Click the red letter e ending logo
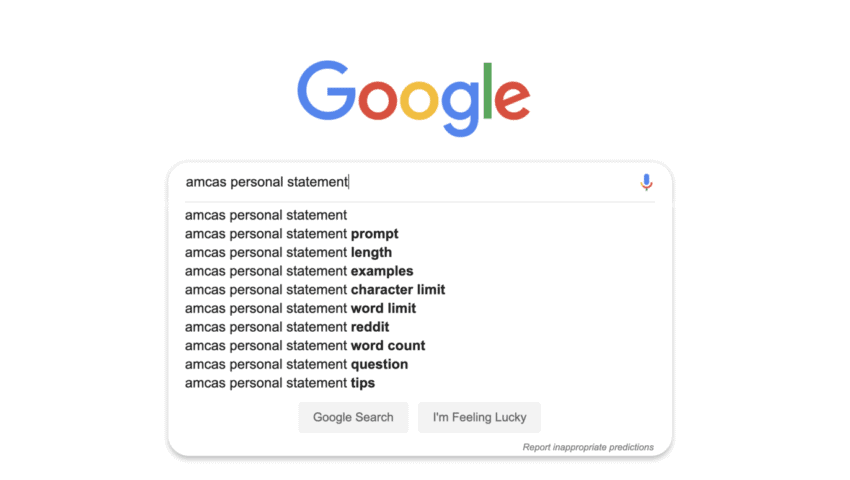Viewport: 850px width, 480px height. pos(513,100)
